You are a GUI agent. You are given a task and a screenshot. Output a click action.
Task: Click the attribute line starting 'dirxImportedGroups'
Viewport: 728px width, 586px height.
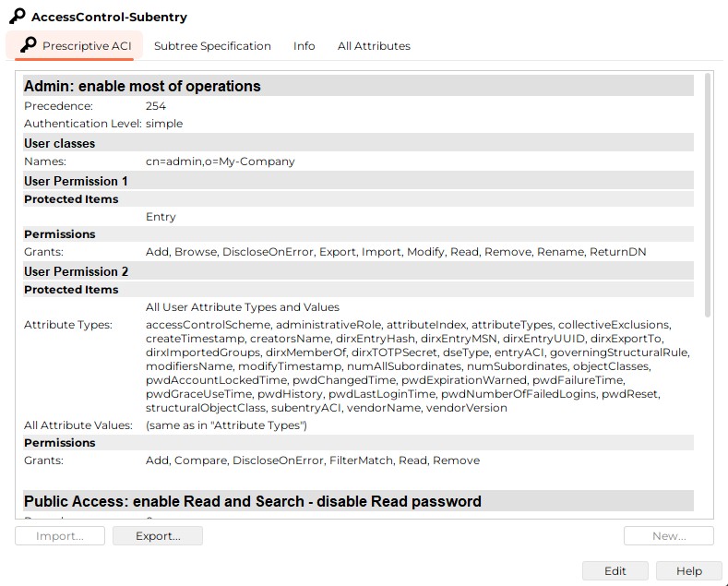417,353
